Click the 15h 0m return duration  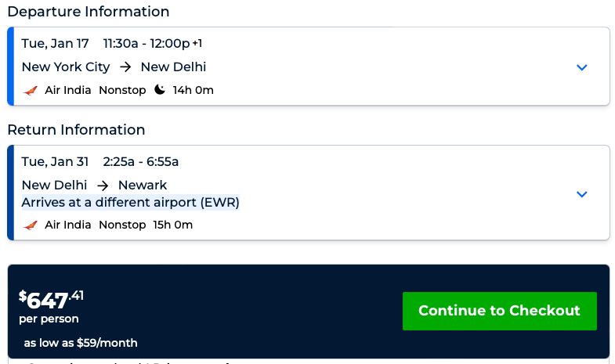click(x=172, y=225)
